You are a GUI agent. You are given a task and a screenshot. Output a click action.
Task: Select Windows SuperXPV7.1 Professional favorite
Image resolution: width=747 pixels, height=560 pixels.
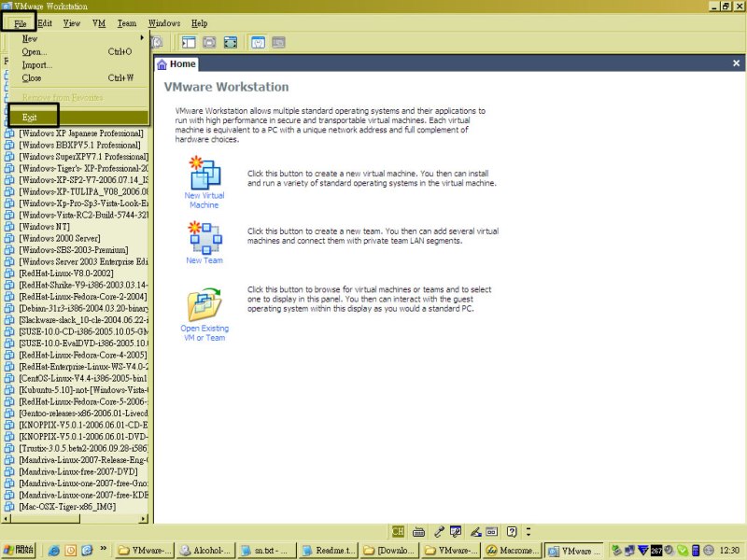coord(84,157)
